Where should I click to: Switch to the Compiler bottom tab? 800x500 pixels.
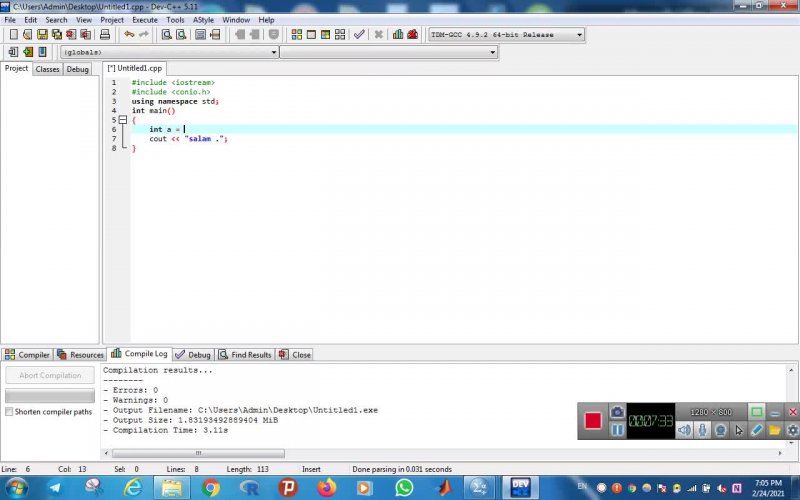[x=28, y=355]
